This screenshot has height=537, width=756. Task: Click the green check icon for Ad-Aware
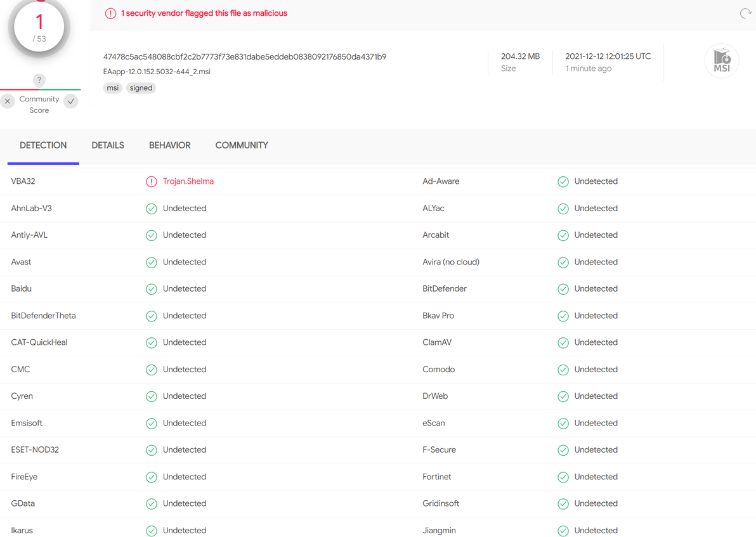coord(563,182)
